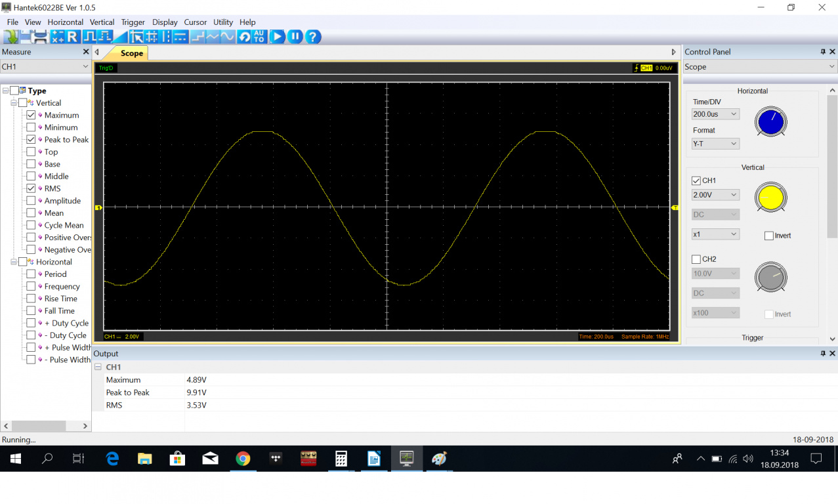Click the square-pulse icon with dotted baseline
Screen dimensions: 838x504
click(x=105, y=37)
